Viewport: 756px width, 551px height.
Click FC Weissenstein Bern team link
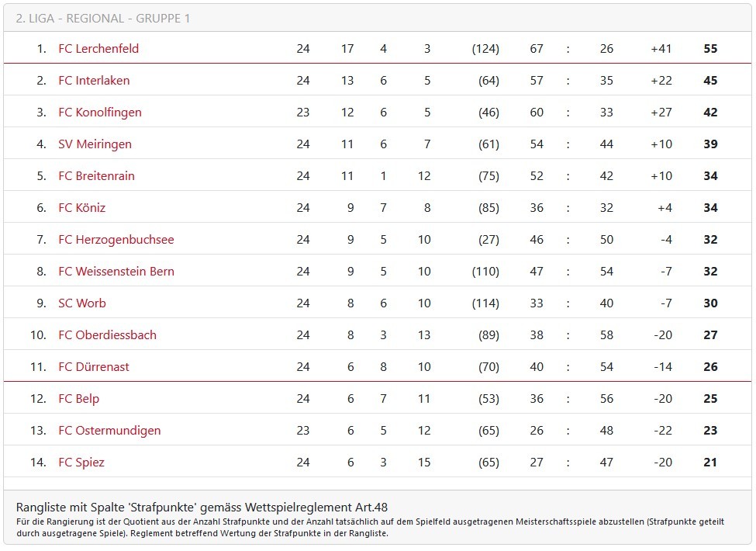(x=116, y=272)
